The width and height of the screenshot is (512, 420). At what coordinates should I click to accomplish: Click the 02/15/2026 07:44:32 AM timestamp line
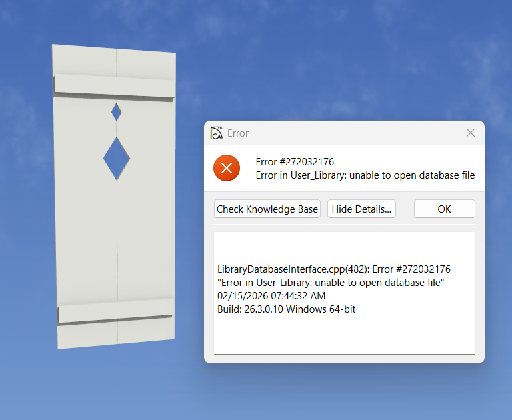[271, 296]
